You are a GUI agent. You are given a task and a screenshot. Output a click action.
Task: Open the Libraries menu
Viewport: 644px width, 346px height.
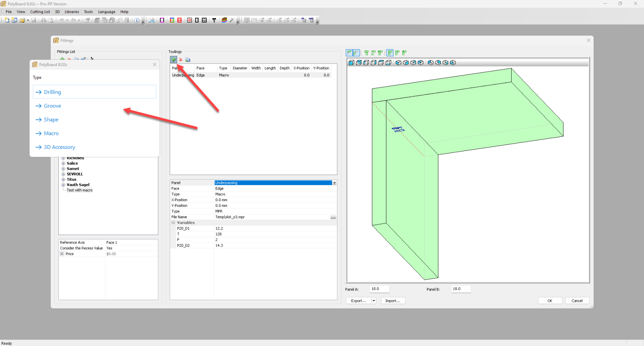[x=72, y=12]
